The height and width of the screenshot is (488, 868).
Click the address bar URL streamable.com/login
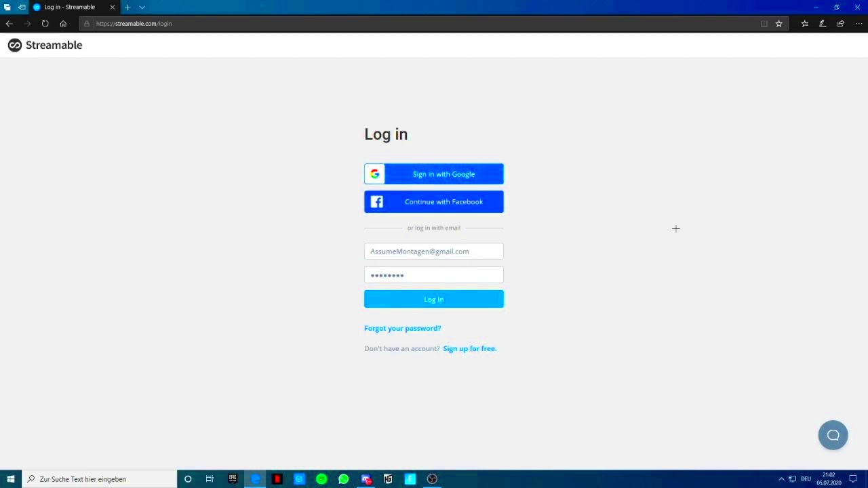click(x=134, y=24)
